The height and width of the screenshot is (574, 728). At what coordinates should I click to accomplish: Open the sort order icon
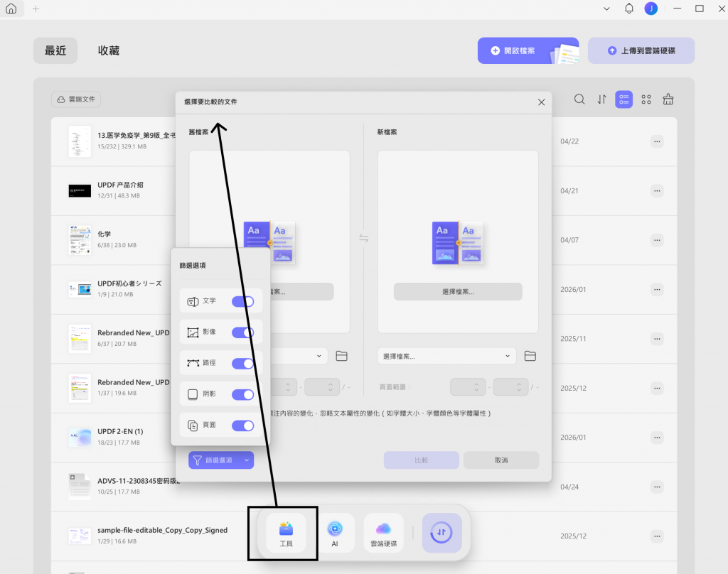(x=601, y=99)
